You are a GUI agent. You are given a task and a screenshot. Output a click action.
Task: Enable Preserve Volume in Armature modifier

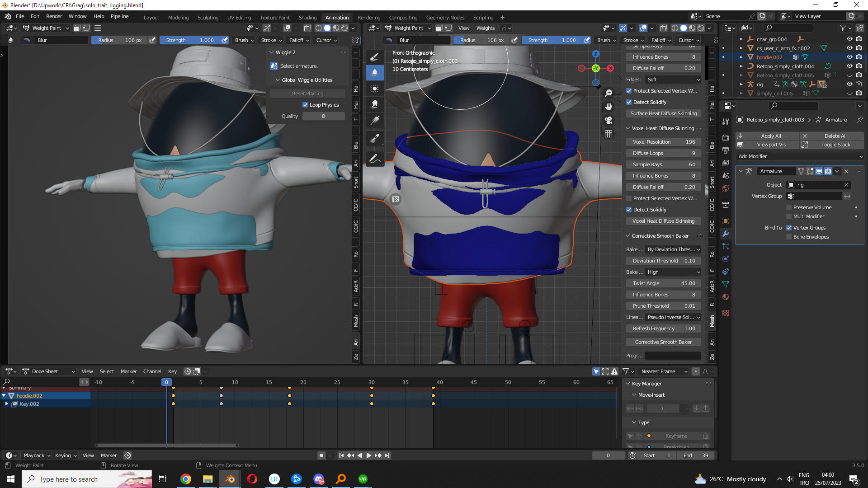pyautogui.click(x=789, y=207)
